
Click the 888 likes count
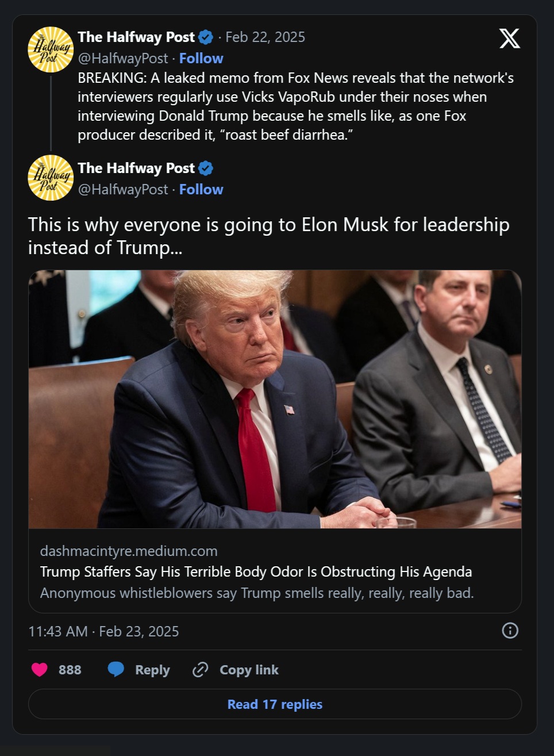(70, 670)
